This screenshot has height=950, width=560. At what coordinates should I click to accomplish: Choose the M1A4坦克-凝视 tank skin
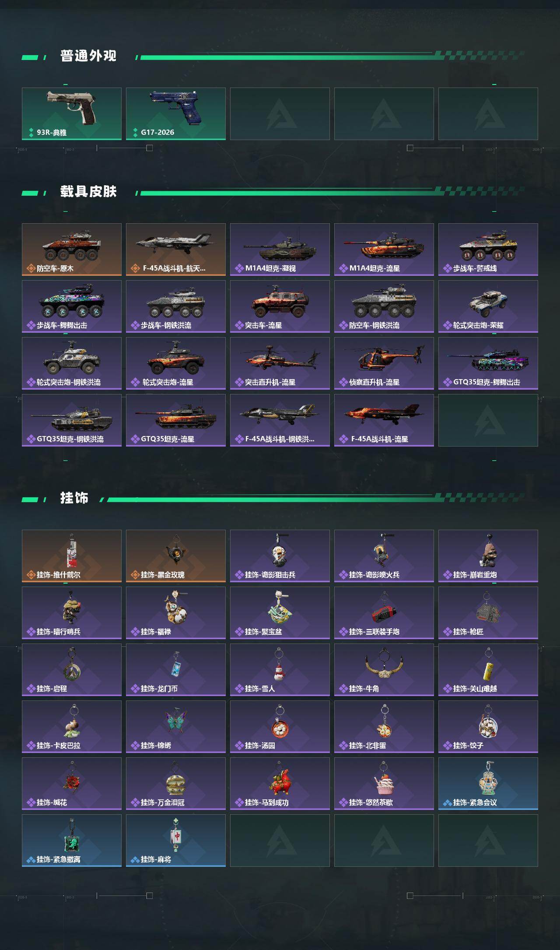[x=280, y=250]
